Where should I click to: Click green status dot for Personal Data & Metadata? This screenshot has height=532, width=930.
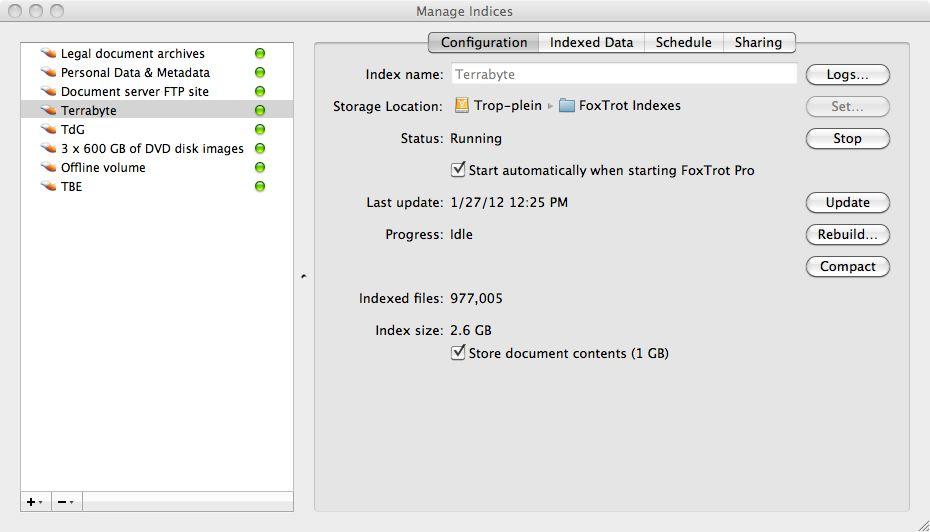tap(260, 73)
